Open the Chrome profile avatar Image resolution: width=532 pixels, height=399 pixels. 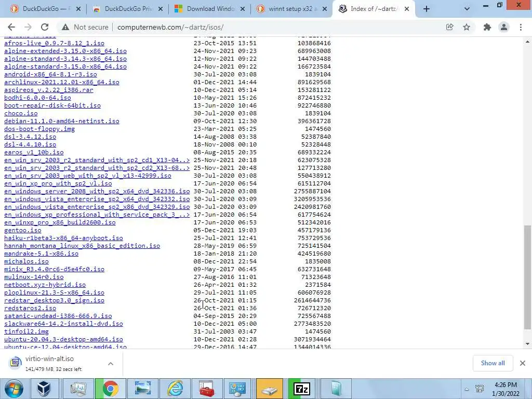click(x=504, y=27)
